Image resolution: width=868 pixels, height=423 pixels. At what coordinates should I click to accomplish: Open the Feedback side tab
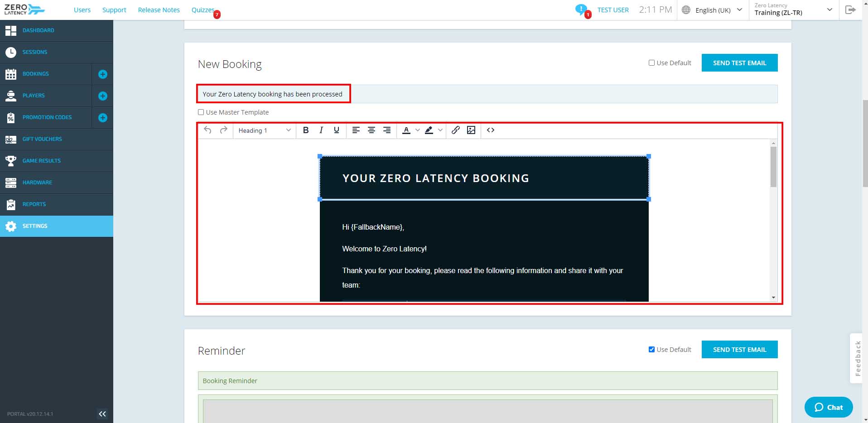coord(856,358)
